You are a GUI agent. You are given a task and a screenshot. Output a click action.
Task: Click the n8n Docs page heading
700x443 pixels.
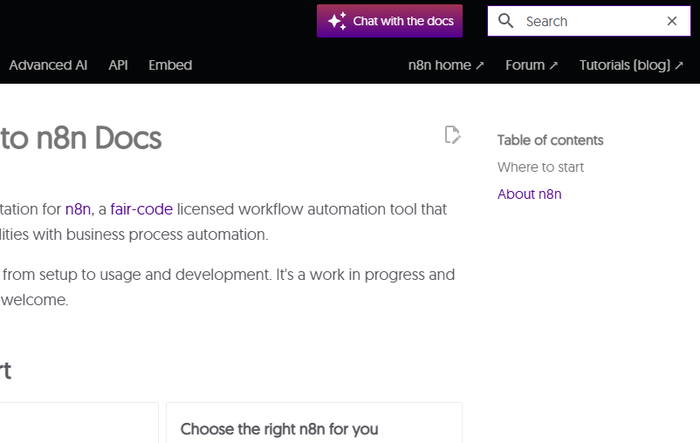(80, 138)
